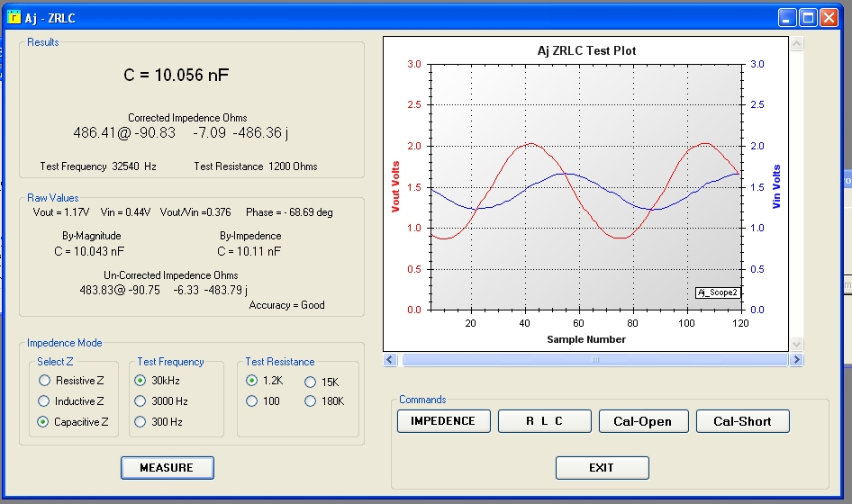This screenshot has width=852, height=504.
Task: Click the plot's horizontal scrollbar thumb
Action: pos(595,359)
